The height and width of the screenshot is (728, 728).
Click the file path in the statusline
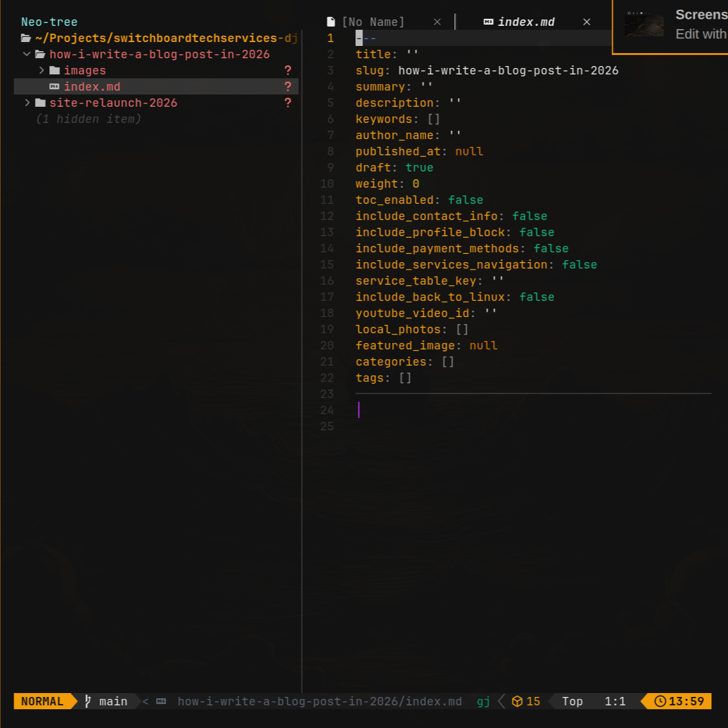[320, 701]
